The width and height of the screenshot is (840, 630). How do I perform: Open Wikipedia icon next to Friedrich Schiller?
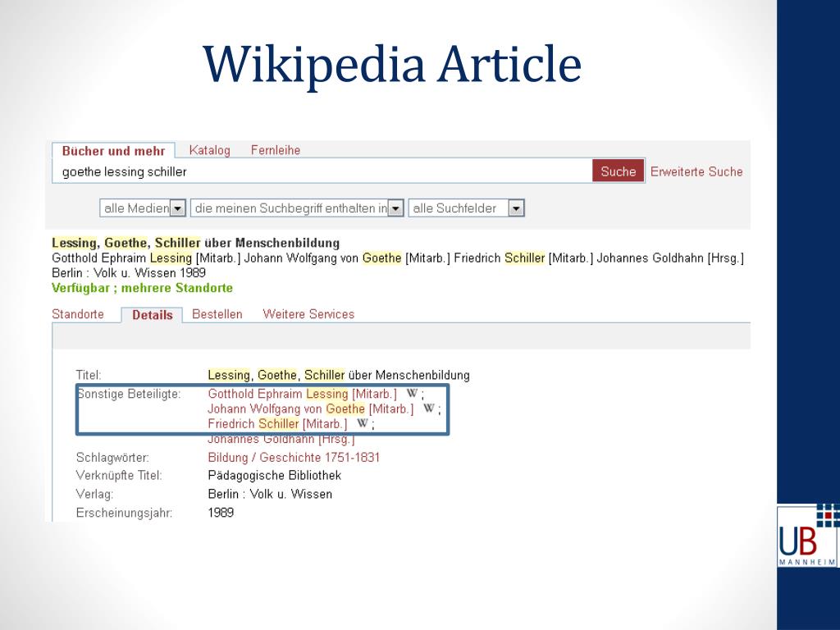[x=363, y=423]
